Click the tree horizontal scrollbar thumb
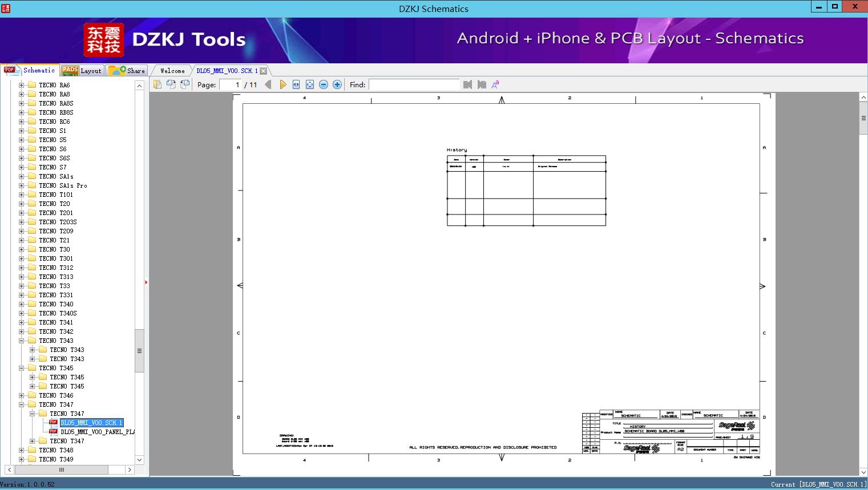Viewport: 868px width, 490px height. (61, 469)
